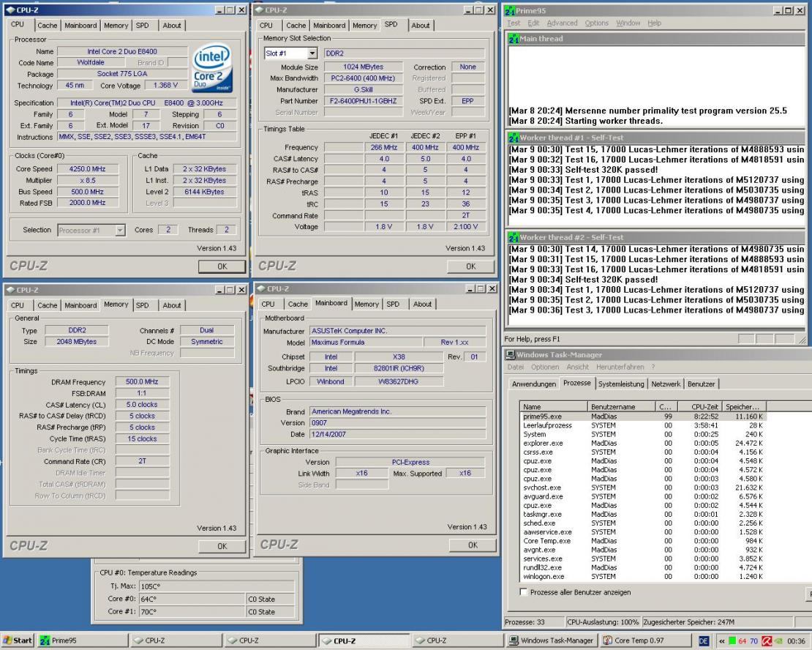Sort processes by Name column header
Image resolution: width=812 pixels, height=650 pixels.
[554, 407]
